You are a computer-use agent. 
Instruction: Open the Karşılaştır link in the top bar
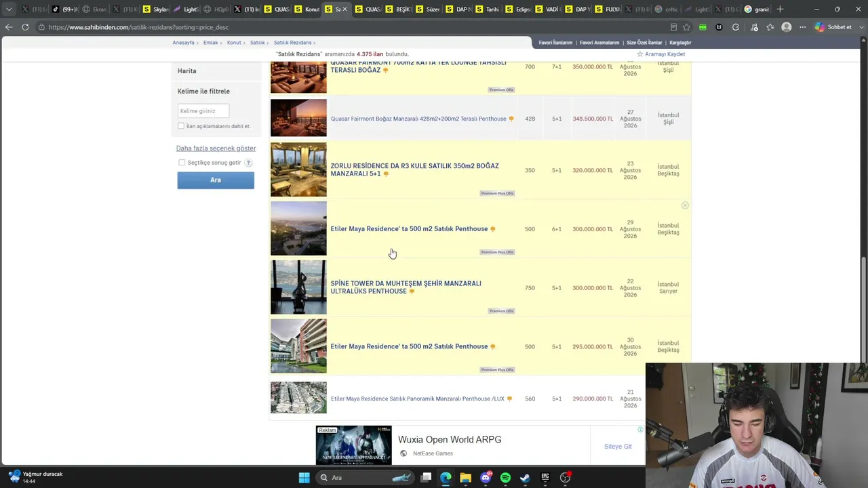[680, 43]
